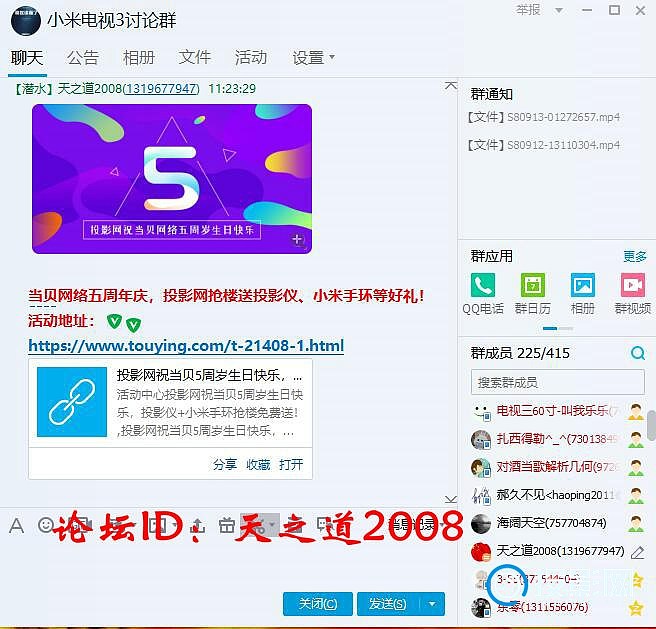Click avatar of 对酒当歌解析几何 member
The image size is (656, 629).
(481, 467)
